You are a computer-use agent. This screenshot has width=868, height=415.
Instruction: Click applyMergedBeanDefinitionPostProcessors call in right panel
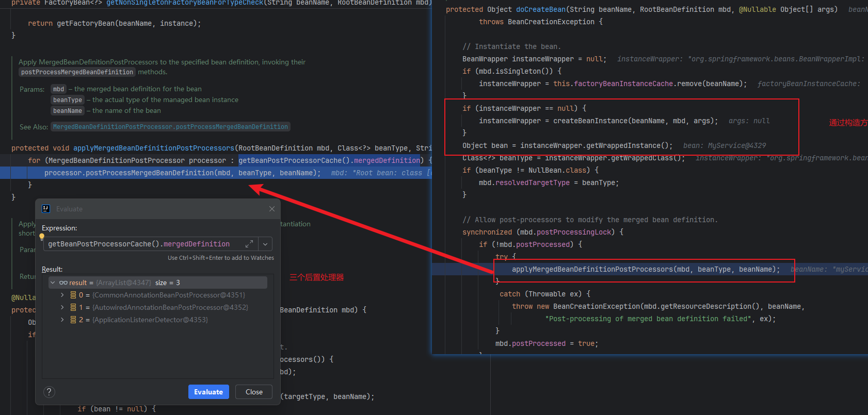592,269
